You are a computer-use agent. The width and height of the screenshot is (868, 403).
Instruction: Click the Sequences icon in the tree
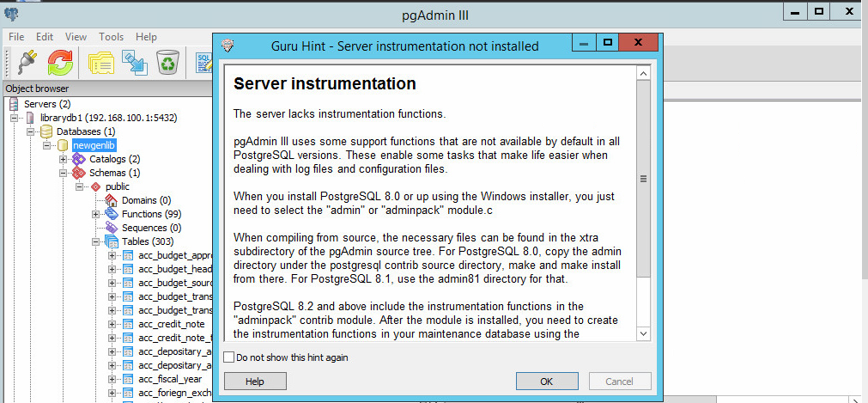point(112,228)
